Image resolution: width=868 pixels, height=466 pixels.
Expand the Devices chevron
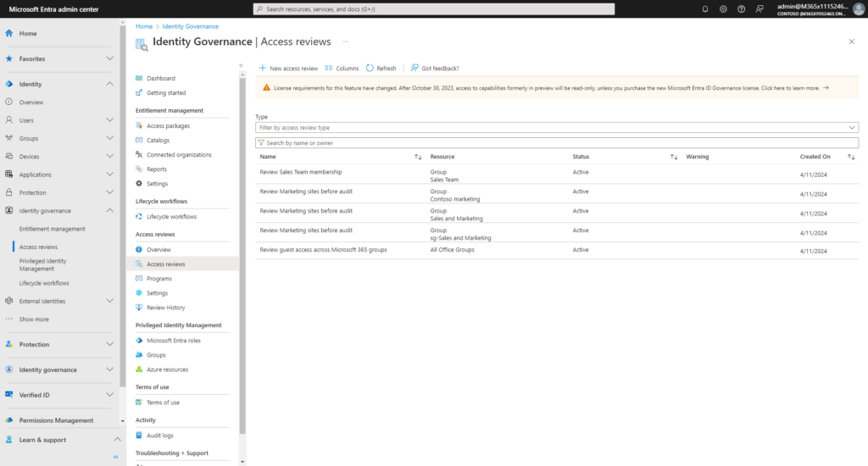[x=109, y=156]
